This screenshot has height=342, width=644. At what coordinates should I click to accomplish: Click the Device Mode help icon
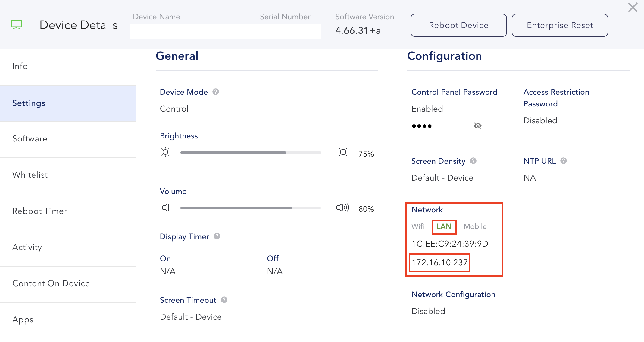(x=216, y=92)
